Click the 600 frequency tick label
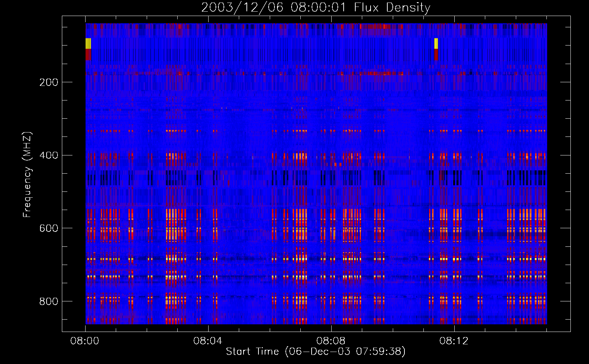Image resolution: width=589 pixels, height=364 pixels. pyautogui.click(x=49, y=228)
